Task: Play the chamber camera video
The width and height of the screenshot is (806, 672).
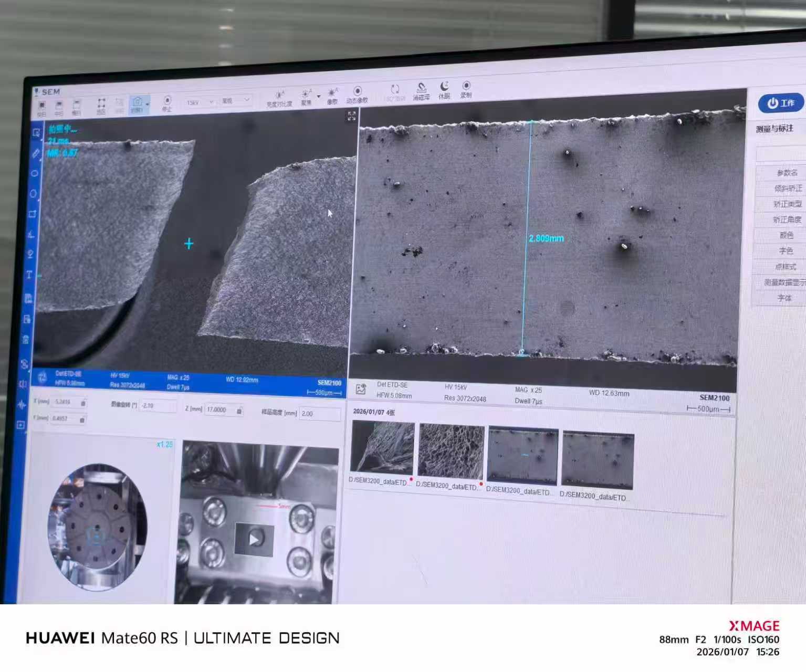Action: pos(254,539)
